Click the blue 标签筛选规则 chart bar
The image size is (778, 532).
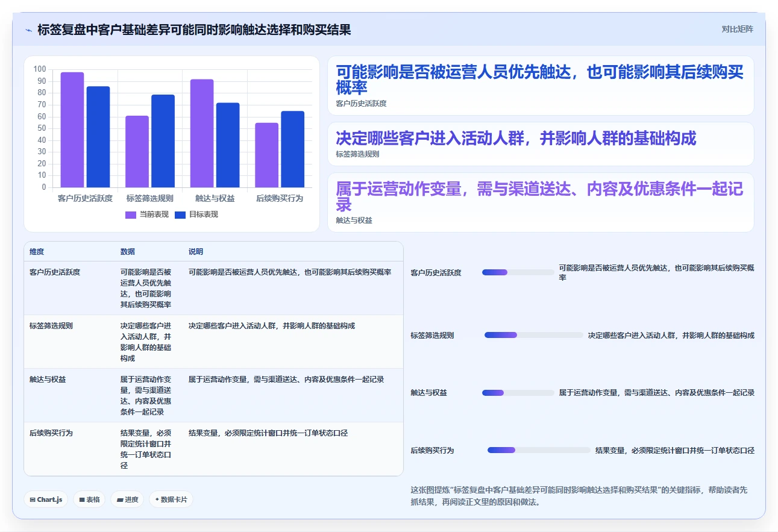(x=163, y=141)
